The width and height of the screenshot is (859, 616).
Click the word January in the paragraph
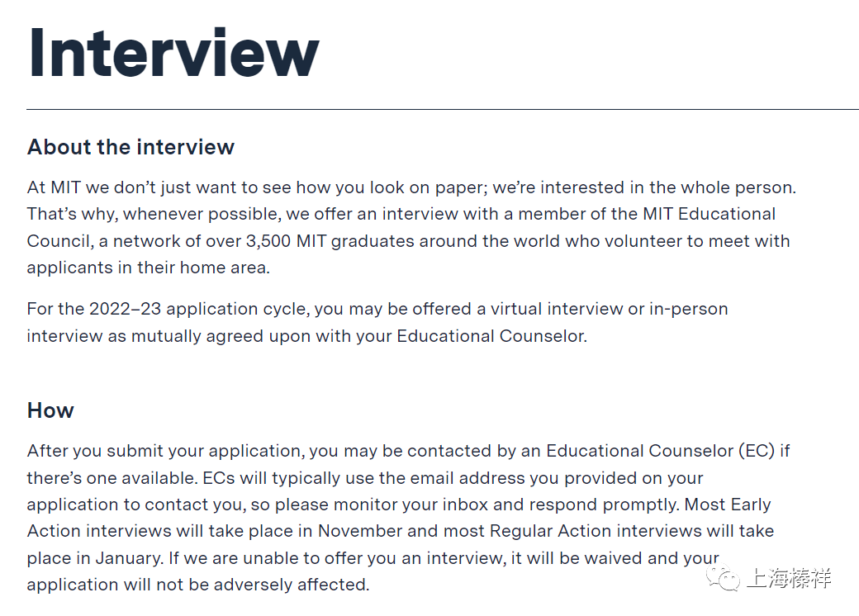point(129,558)
